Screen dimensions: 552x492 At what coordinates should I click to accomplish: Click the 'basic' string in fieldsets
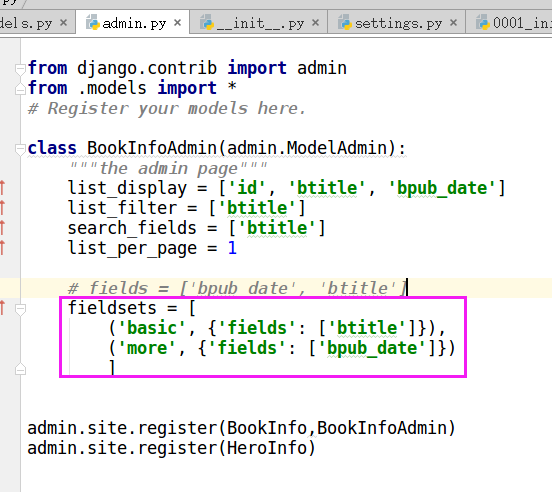coord(152,328)
